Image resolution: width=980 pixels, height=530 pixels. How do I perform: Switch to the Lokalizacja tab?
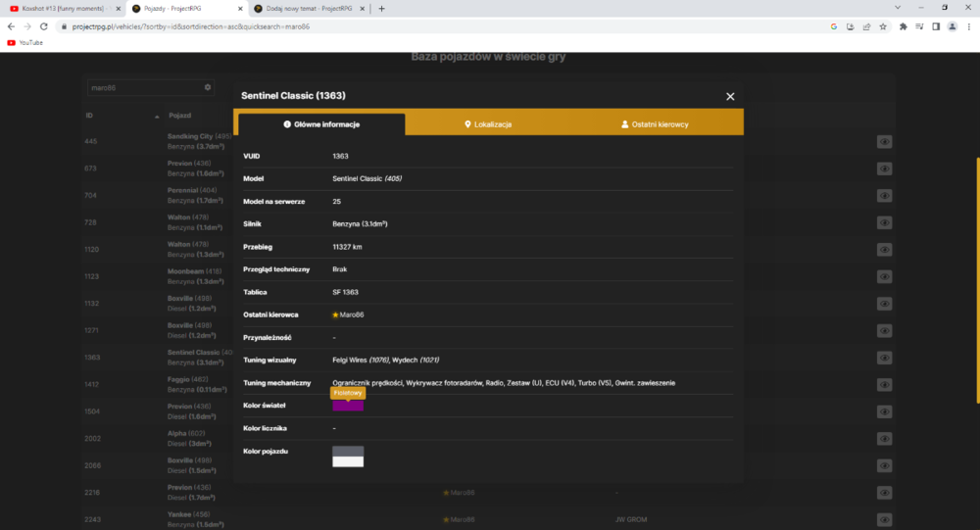pos(488,123)
